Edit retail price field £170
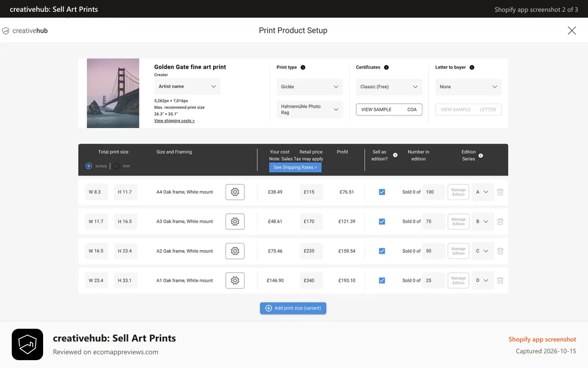This screenshot has width=588, height=368. [312, 221]
